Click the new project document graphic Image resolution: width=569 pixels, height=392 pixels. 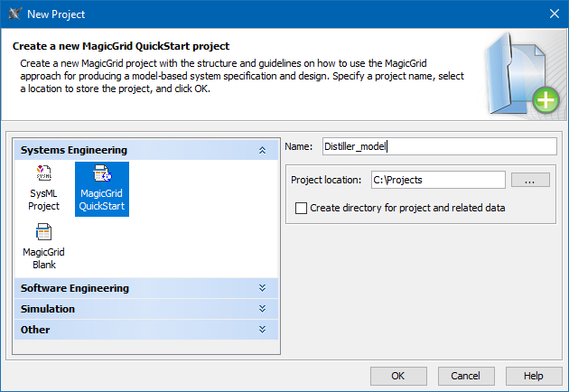[x=523, y=74]
